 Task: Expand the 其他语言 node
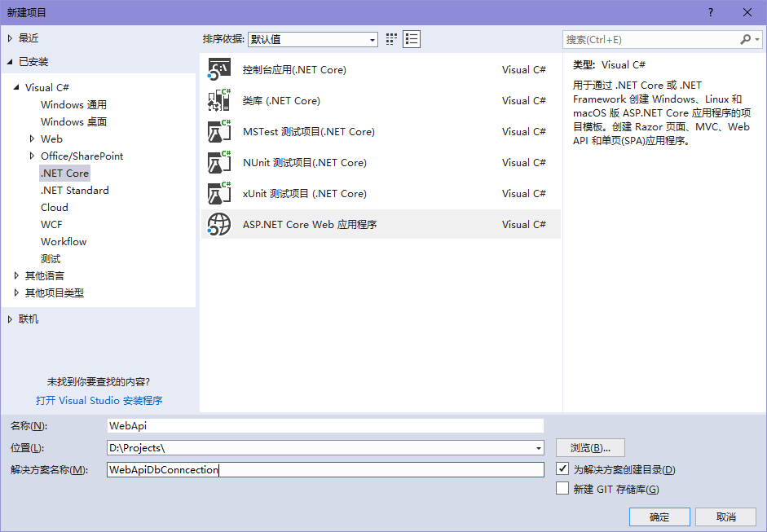[16, 276]
